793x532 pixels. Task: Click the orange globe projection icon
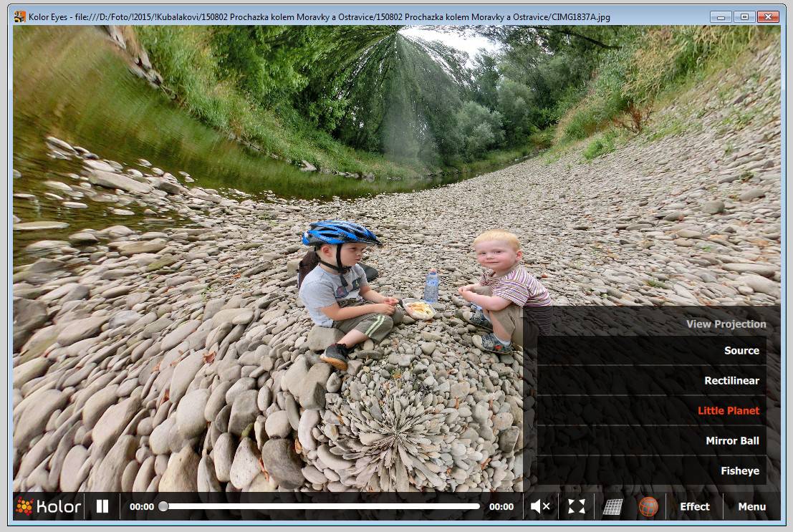(648, 506)
